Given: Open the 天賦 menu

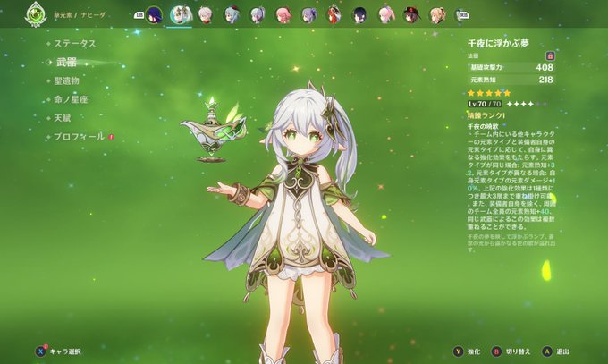Looking at the screenshot, I should (x=62, y=118).
